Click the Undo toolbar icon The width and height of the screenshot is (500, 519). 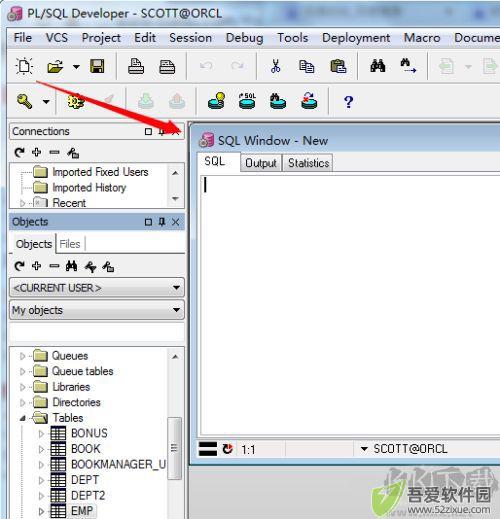(206, 66)
